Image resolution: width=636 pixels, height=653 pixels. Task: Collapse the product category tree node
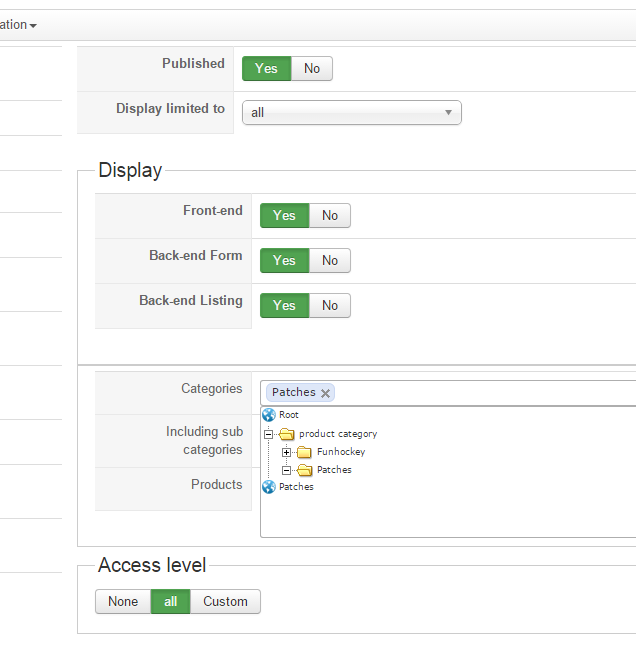pyautogui.click(x=268, y=434)
